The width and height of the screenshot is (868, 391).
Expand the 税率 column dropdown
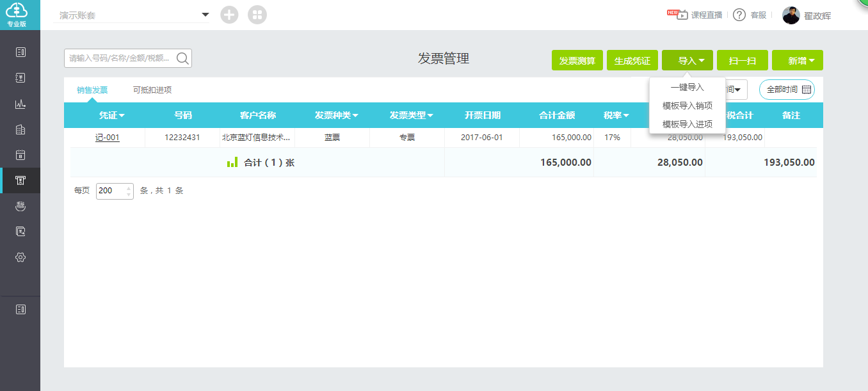(x=616, y=115)
